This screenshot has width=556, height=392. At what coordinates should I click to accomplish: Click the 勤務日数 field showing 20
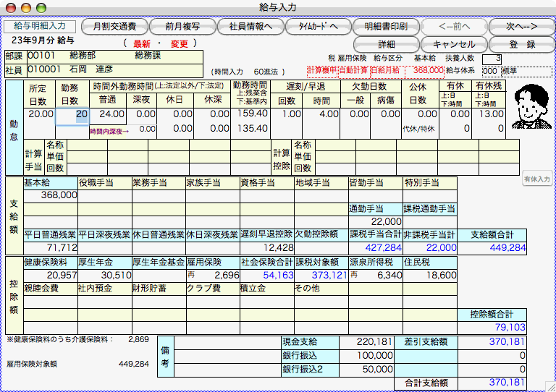click(72, 114)
